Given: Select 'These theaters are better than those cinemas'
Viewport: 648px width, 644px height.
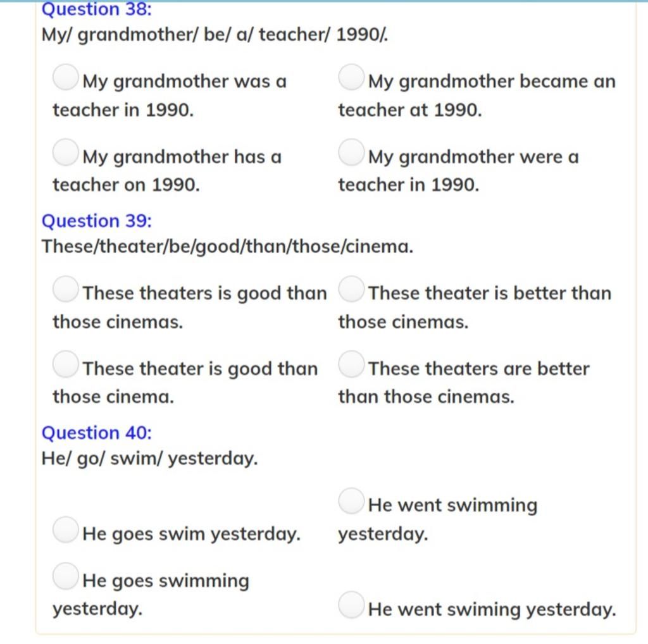Looking at the screenshot, I should point(351,364).
